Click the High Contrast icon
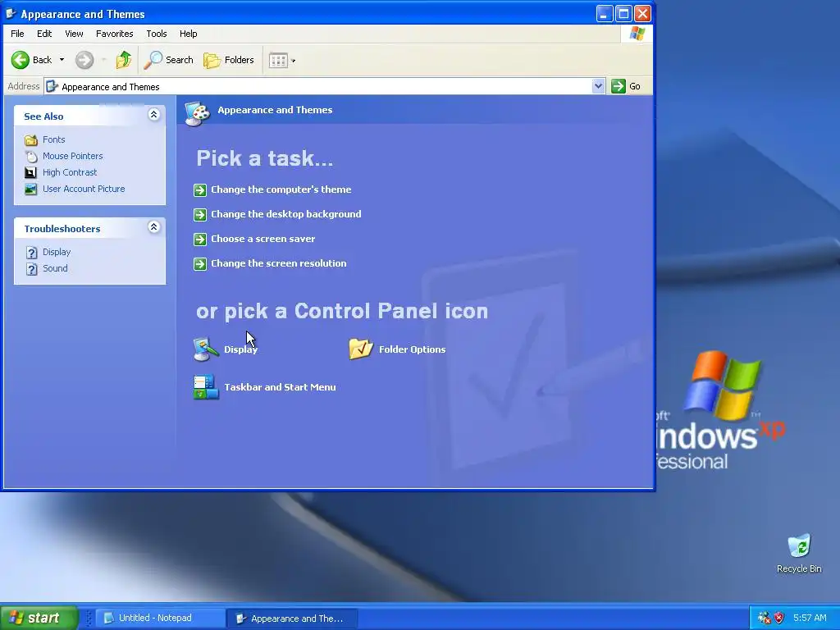The height and width of the screenshot is (630, 840). [31, 172]
